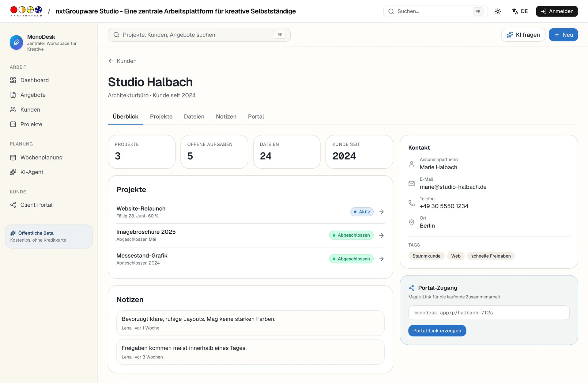Click the arrow next to Imagebroschüre 2025

(381, 235)
